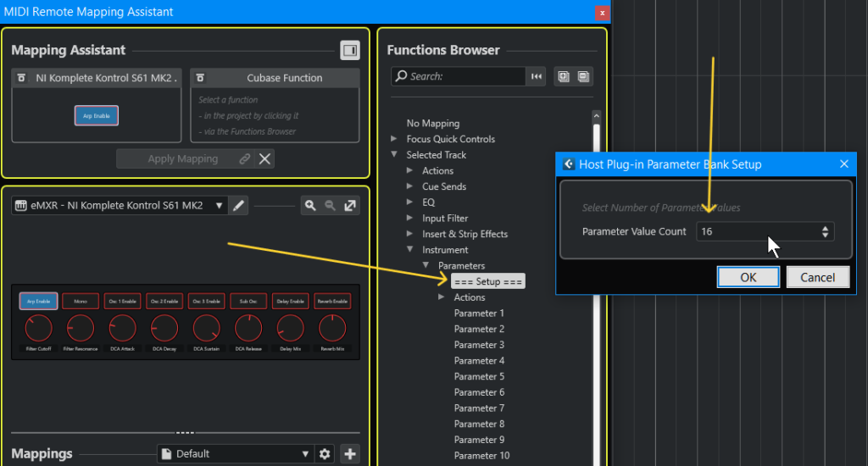Open the pencil edit icon for eMXR surface
Viewport: 868px width, 466px height.
click(x=238, y=205)
